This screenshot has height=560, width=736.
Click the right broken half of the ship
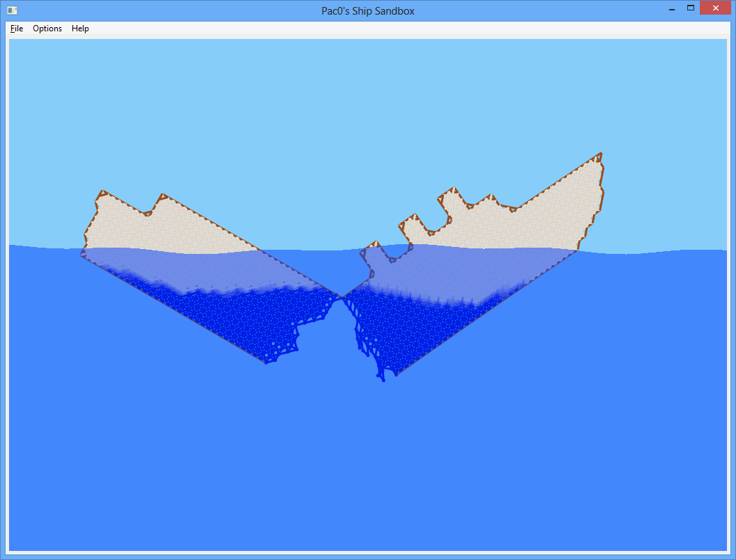(x=474, y=268)
